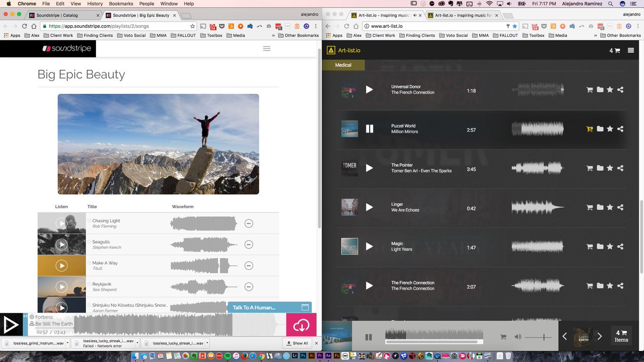Save The Pointer track to a folder
The height and width of the screenshot is (362, 644).
(600, 168)
